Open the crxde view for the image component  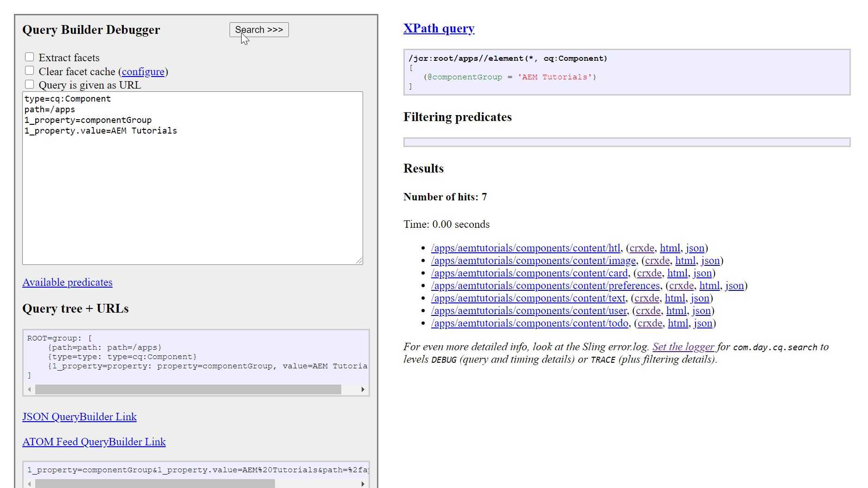point(657,260)
